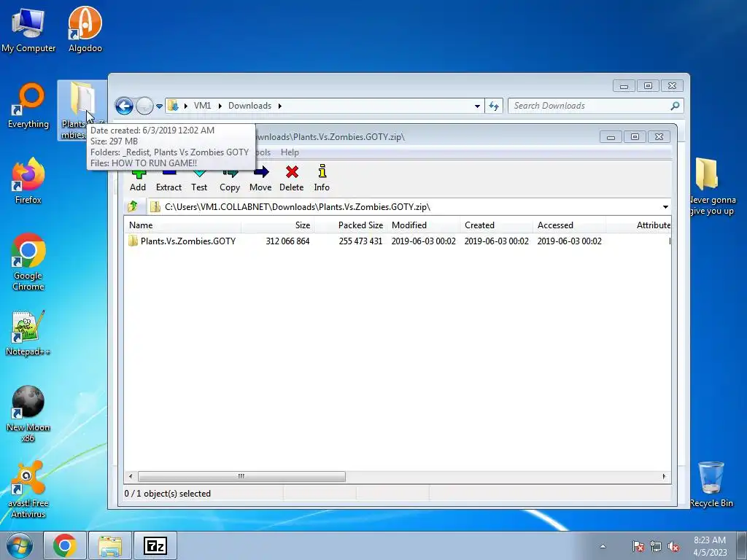Viewport: 747px width, 560px height.
Task: Click the yellow Info icon
Action: 322,171
